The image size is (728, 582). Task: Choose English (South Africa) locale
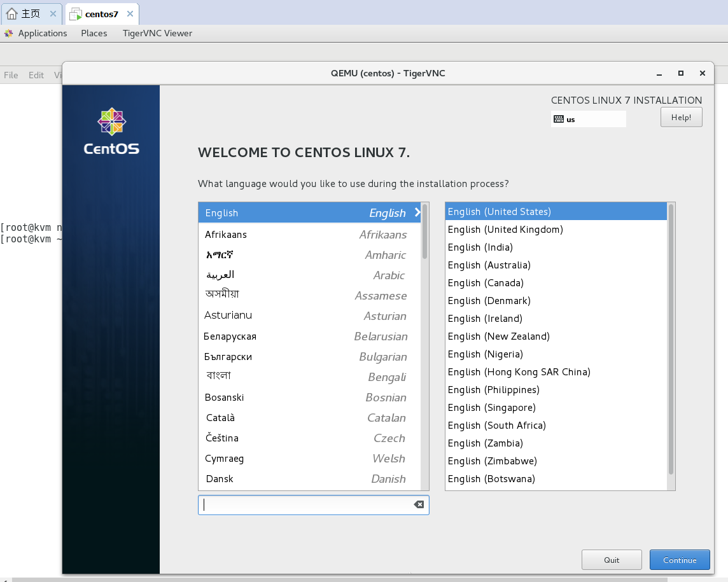coord(556,425)
